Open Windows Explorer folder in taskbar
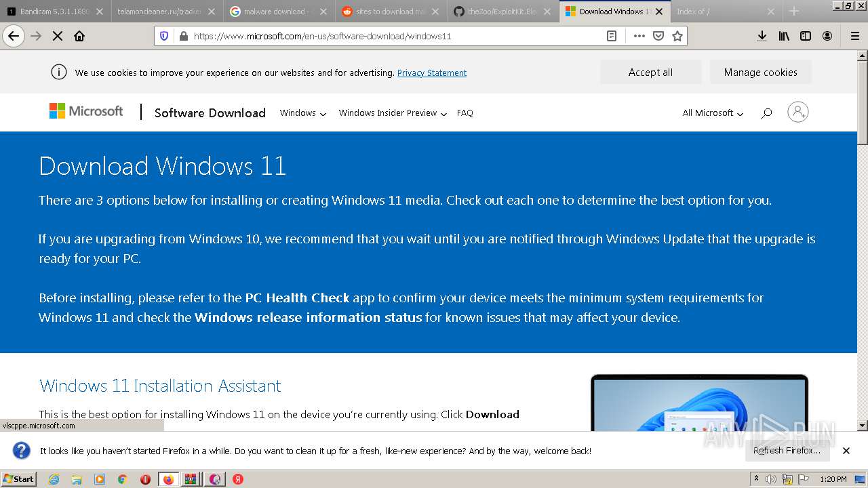This screenshot has width=868, height=488. tap(77, 479)
